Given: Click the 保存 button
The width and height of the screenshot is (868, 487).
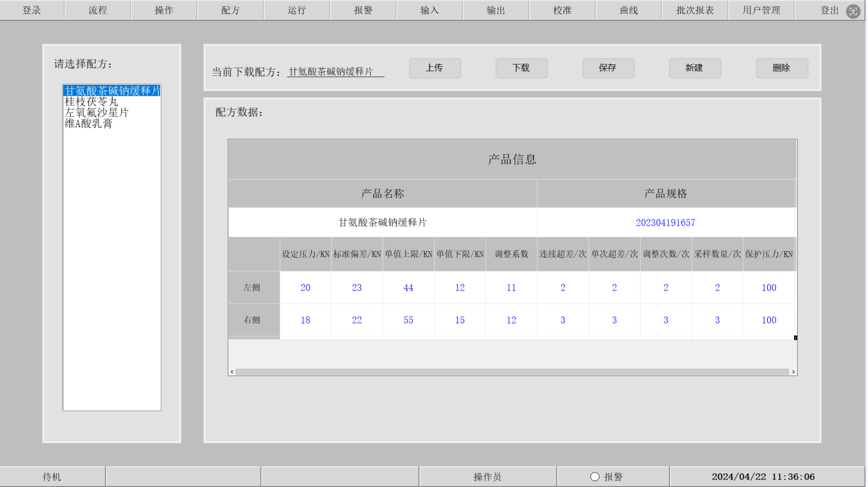Looking at the screenshot, I should [x=608, y=68].
